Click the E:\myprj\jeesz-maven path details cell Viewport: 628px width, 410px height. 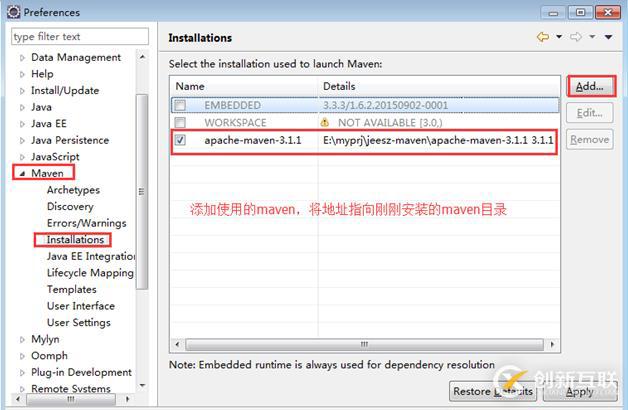(x=438, y=140)
